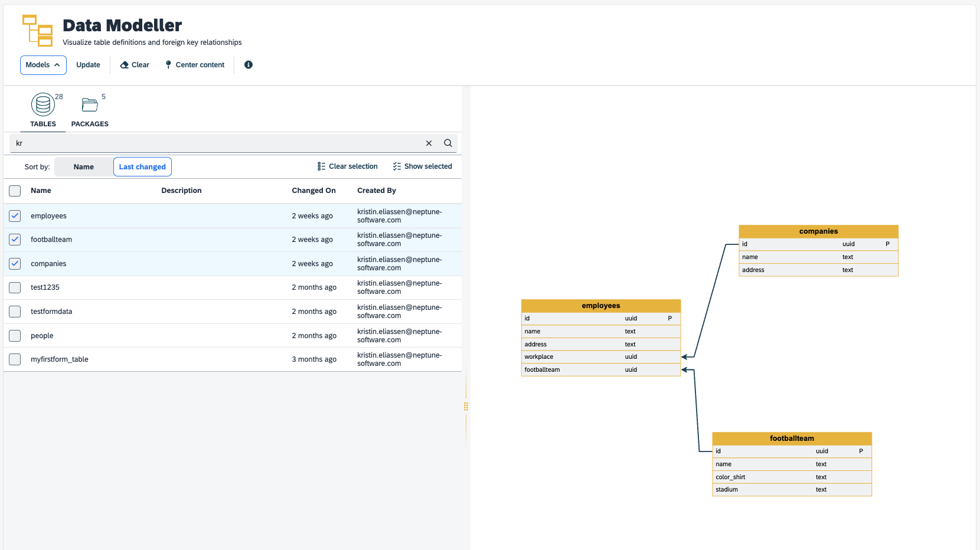This screenshot has width=980, height=550.
Task: Click the Update button
Action: [88, 65]
